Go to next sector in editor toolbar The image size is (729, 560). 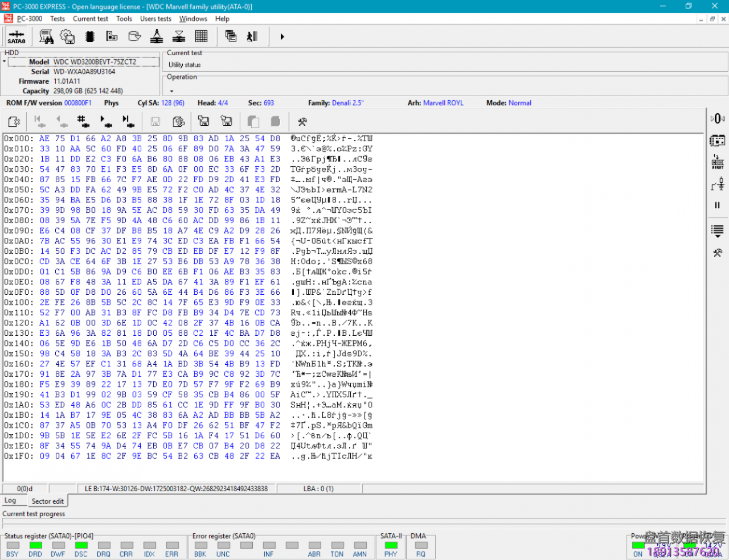point(105,121)
